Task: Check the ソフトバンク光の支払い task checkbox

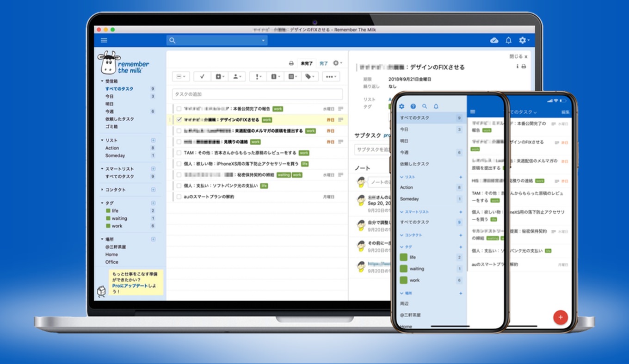Action: [179, 185]
